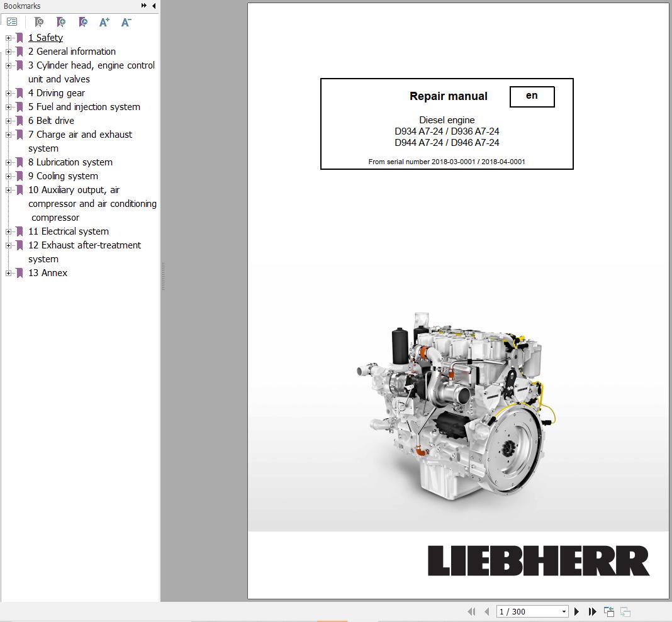Open the 13 Annex bookmark
This screenshot has height=622, width=672.
click(x=48, y=273)
